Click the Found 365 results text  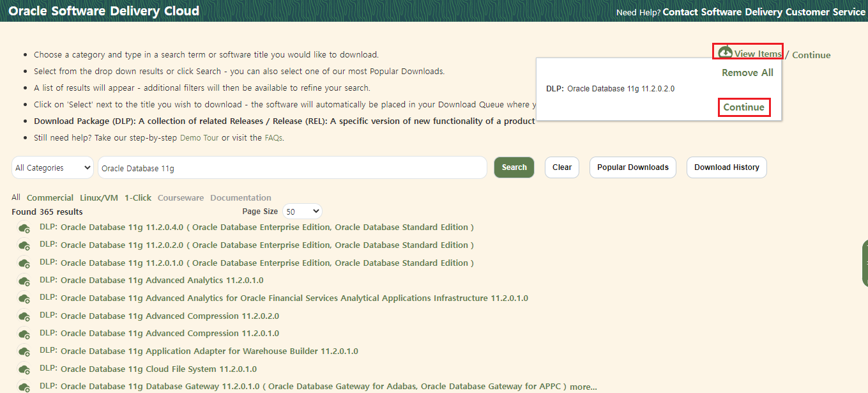47,212
